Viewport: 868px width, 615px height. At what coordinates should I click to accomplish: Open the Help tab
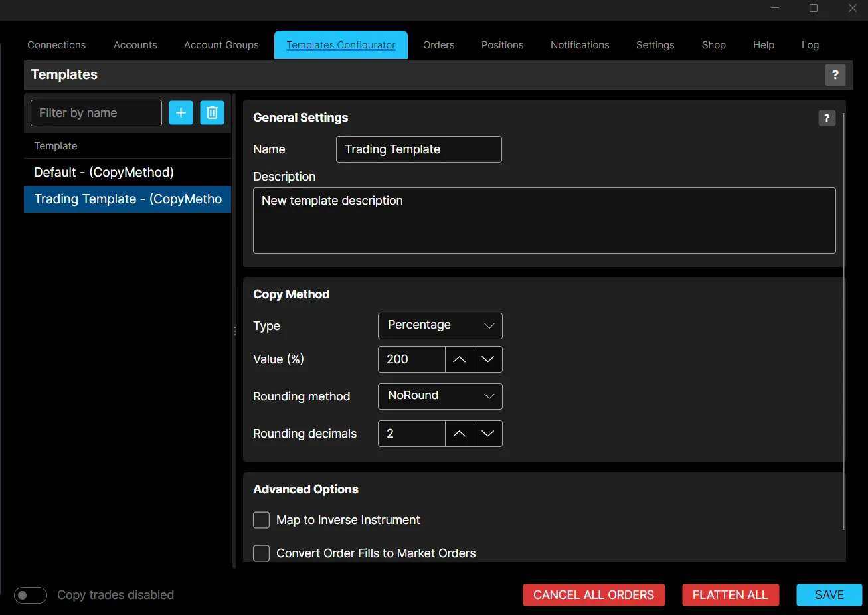pyautogui.click(x=764, y=45)
